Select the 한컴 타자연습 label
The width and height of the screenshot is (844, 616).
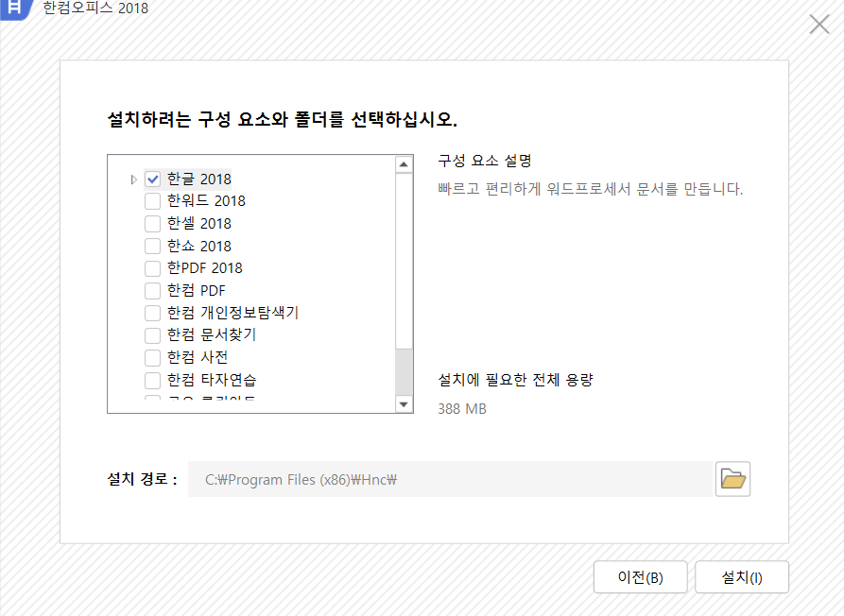pos(212,381)
